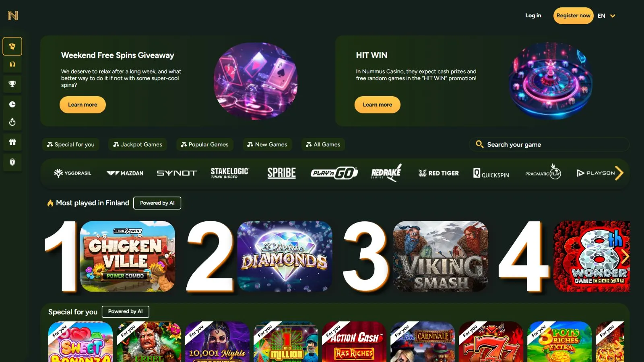Click the Register now button

(573, 16)
